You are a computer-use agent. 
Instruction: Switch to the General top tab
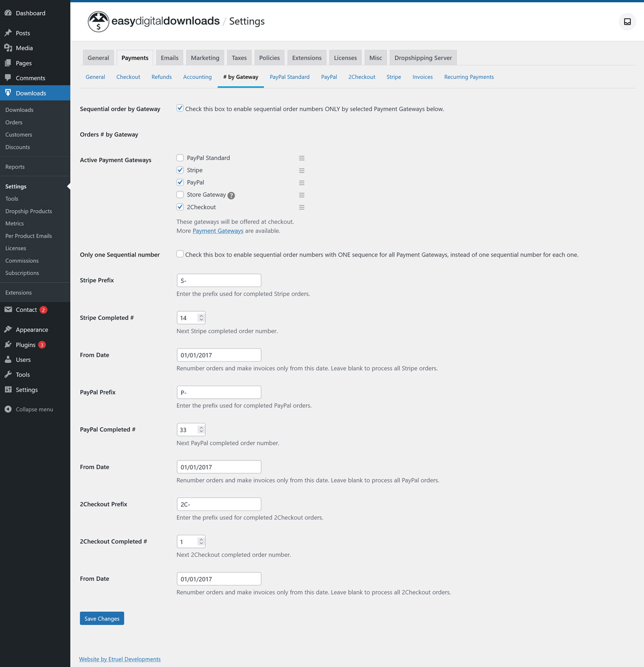(x=98, y=57)
